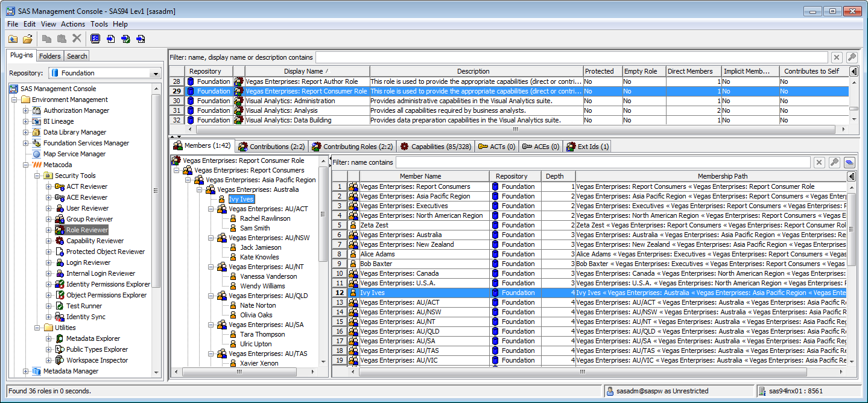Sort by the Direct Members column header
The height and width of the screenshot is (403, 868).
pyautogui.click(x=693, y=71)
